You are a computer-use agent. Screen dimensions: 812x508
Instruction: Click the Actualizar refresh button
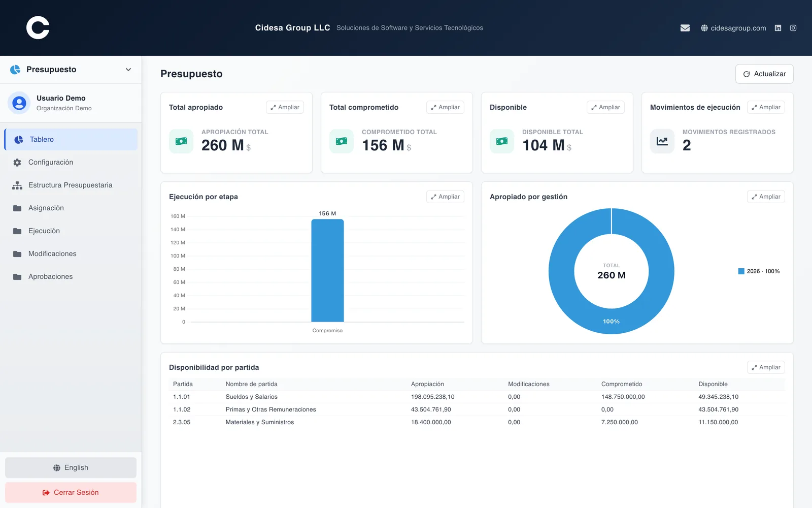(x=764, y=74)
